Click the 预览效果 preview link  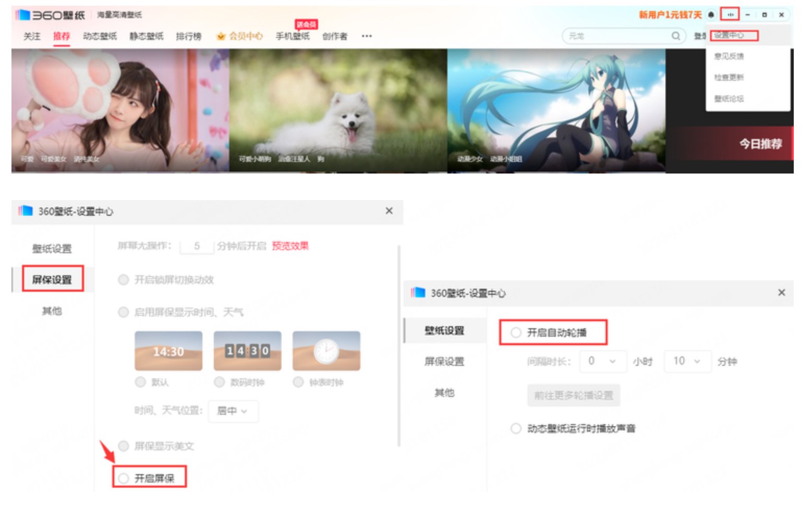tap(291, 246)
